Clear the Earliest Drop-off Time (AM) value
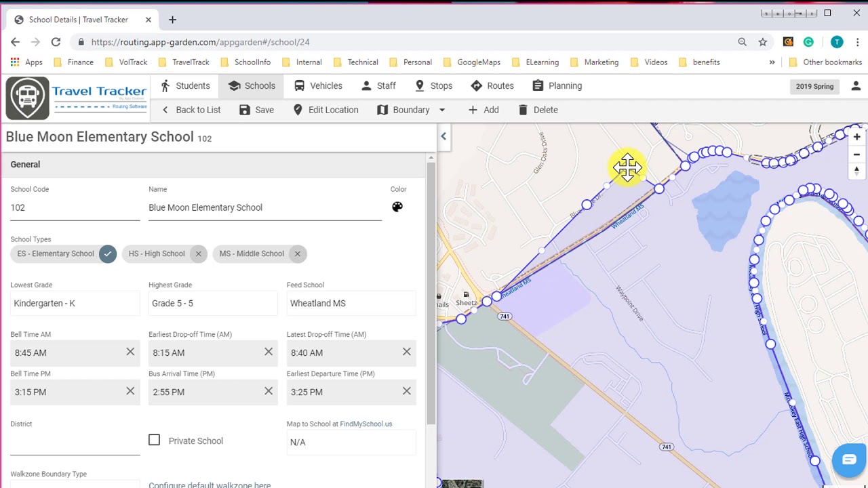The height and width of the screenshot is (488, 868). pos(269,352)
